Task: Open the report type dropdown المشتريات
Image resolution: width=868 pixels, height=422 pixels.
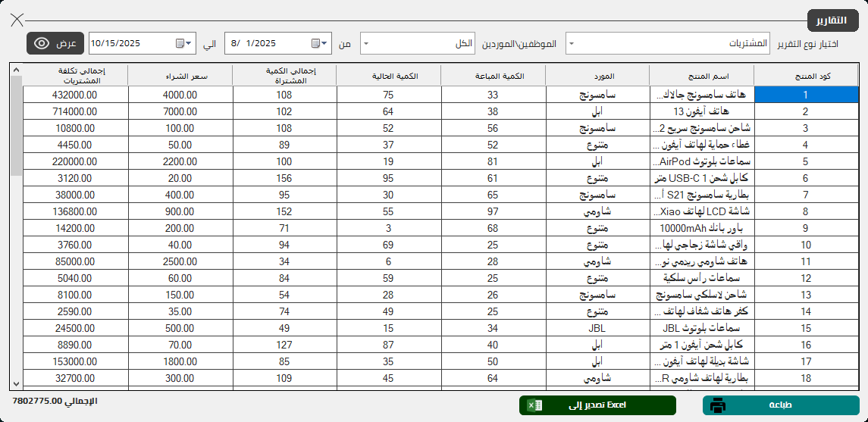Action: coord(667,43)
